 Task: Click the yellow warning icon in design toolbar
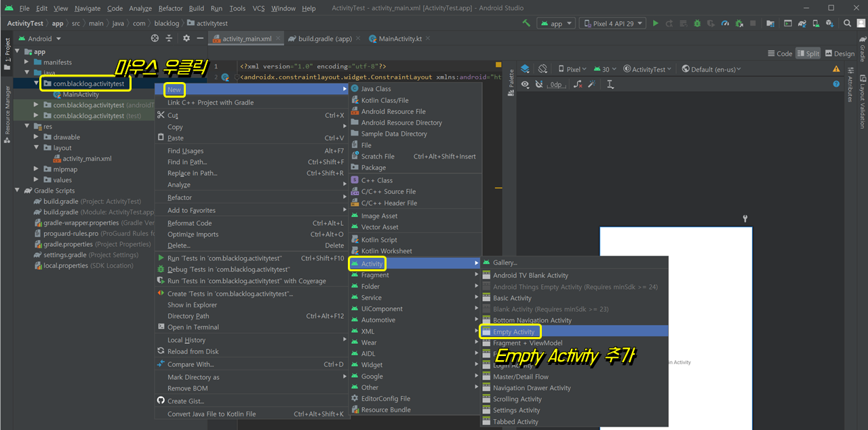[x=836, y=69]
